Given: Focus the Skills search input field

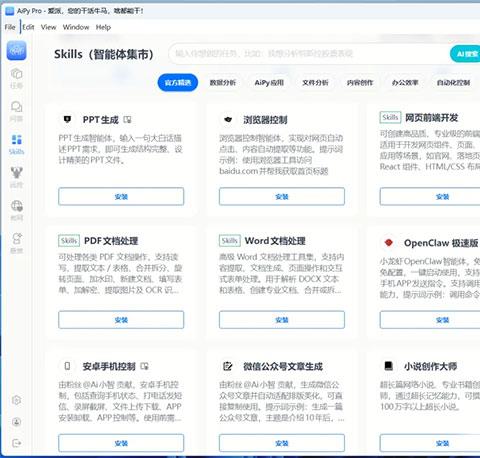Looking at the screenshot, I should point(308,54).
